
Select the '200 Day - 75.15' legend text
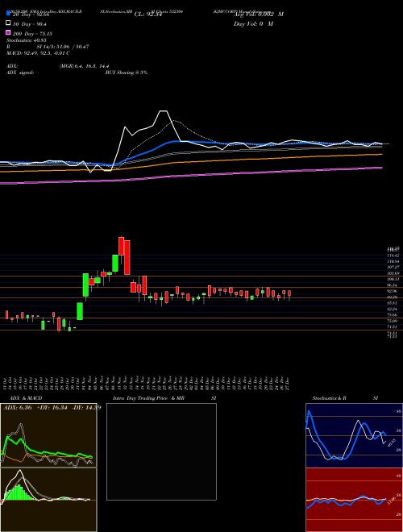click(x=32, y=34)
